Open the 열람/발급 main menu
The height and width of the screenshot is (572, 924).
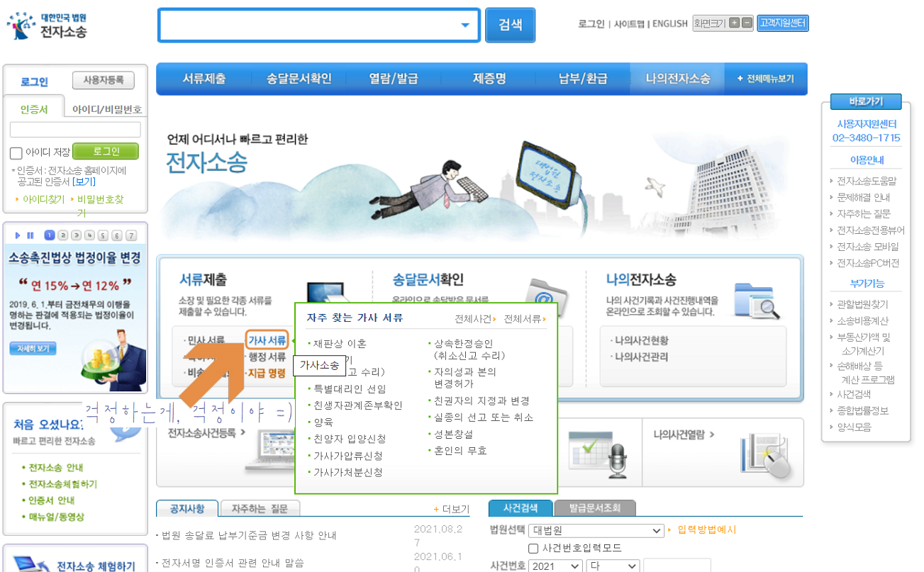pos(393,79)
